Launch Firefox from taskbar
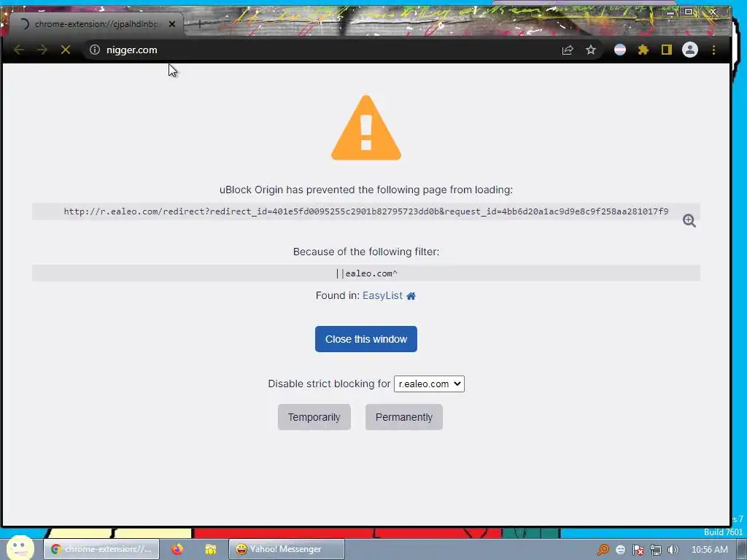The width and height of the screenshot is (747, 560). (177, 549)
